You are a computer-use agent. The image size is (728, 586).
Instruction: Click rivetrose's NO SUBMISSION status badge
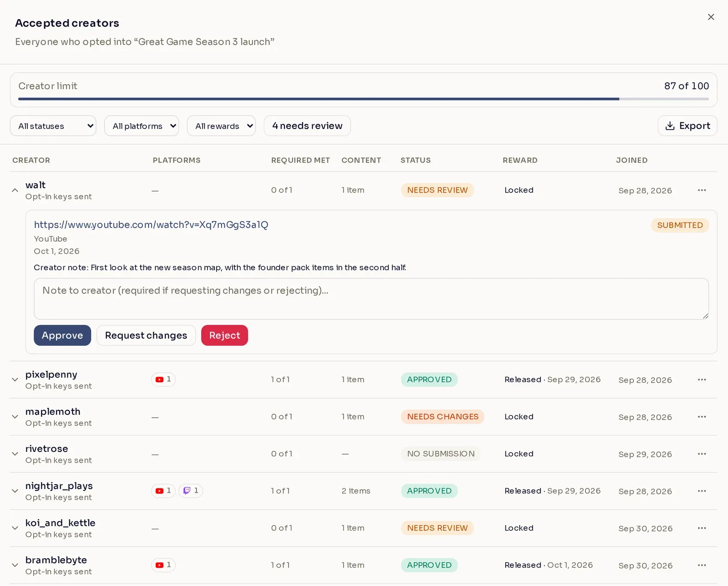(x=441, y=454)
